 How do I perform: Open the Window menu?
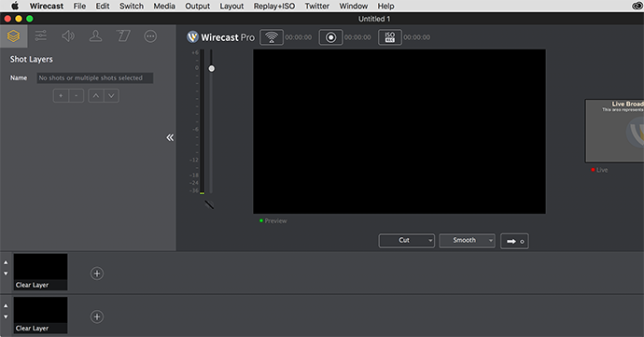[x=354, y=7]
